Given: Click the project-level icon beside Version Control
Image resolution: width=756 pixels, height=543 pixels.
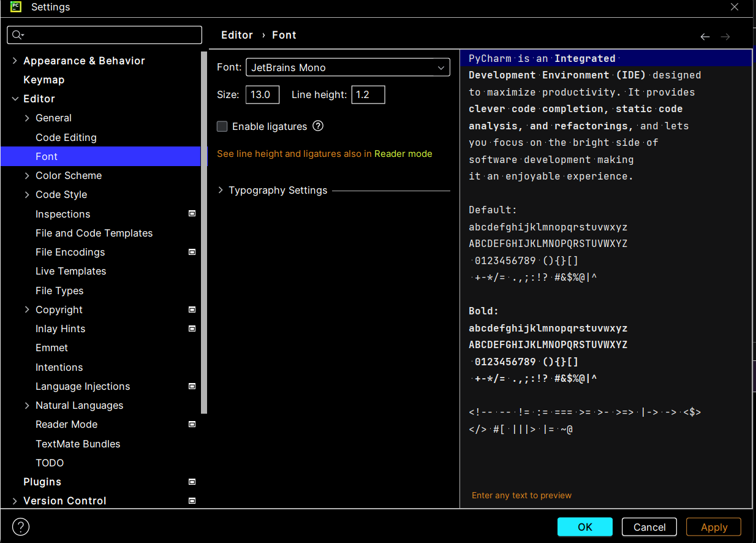Looking at the screenshot, I should tap(192, 501).
